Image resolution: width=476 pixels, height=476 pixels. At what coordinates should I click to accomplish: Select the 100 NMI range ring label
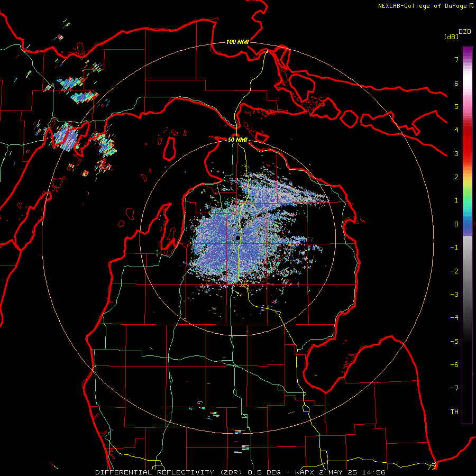click(x=237, y=42)
